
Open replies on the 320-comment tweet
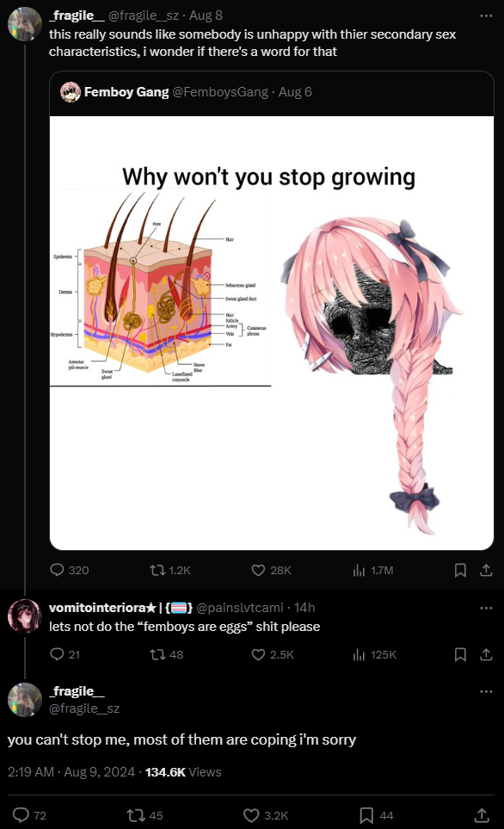(69, 570)
